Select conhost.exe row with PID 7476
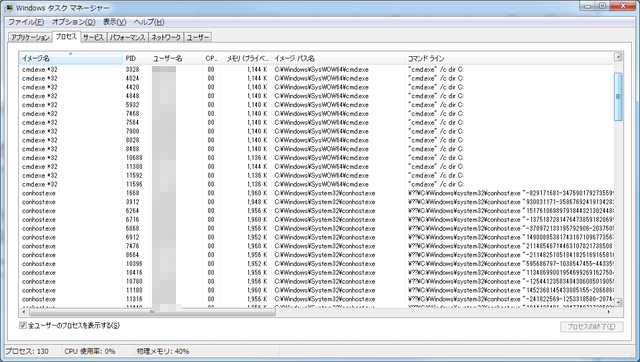The height and width of the screenshot is (362, 640). 316,246
